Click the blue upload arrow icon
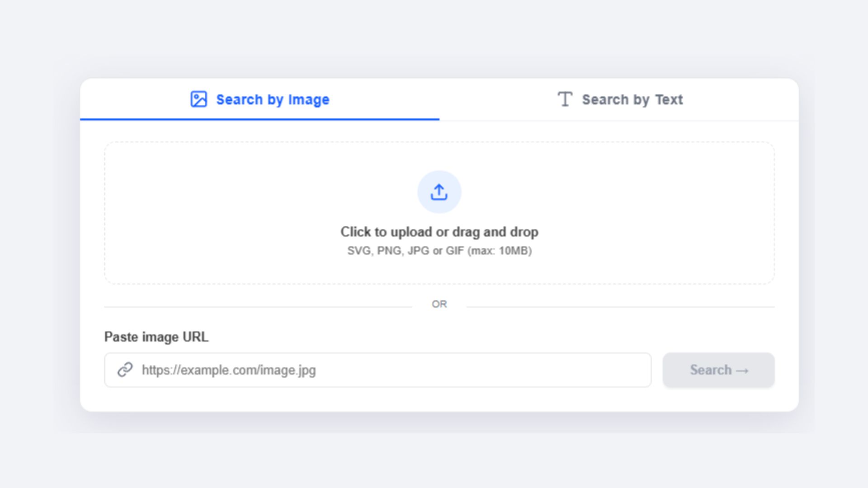Viewport: 868px width, 488px height. click(x=439, y=192)
